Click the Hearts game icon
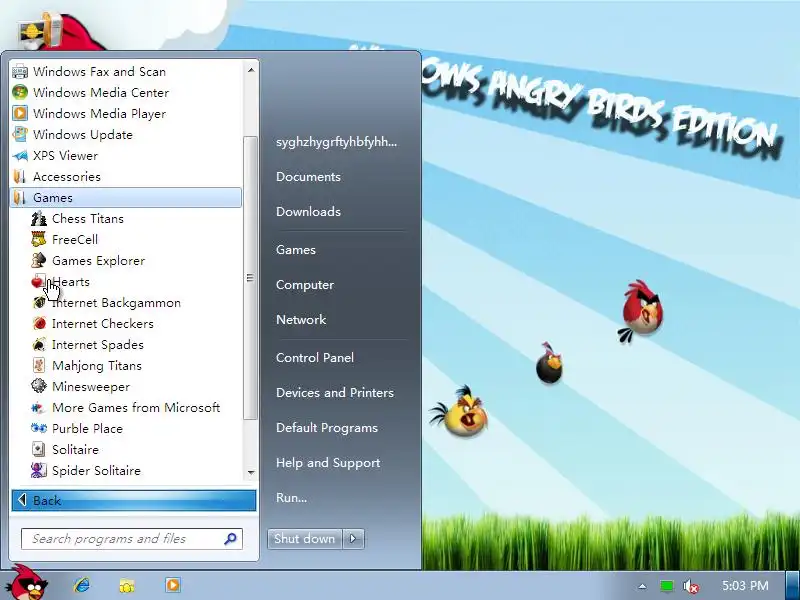 (39, 281)
